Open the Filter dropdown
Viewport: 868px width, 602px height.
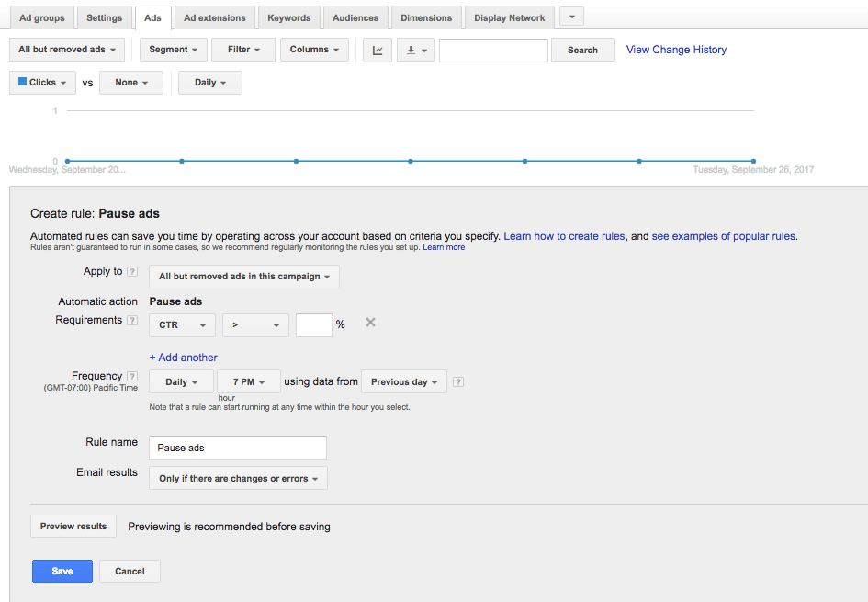242,50
